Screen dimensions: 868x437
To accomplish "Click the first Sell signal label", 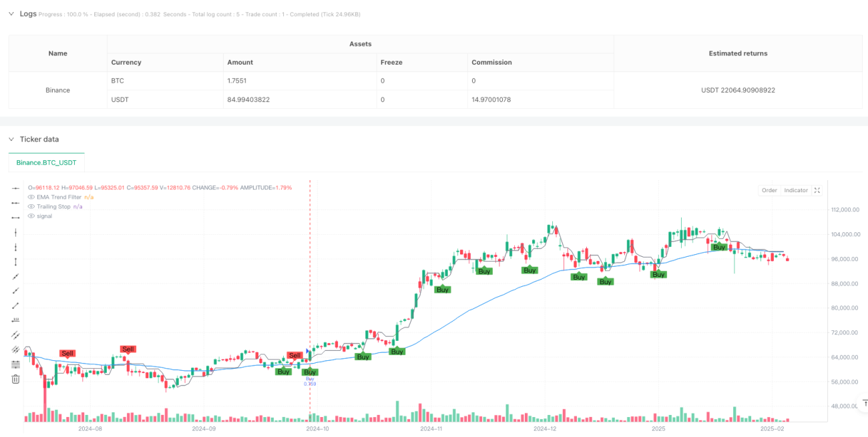I will coord(67,353).
